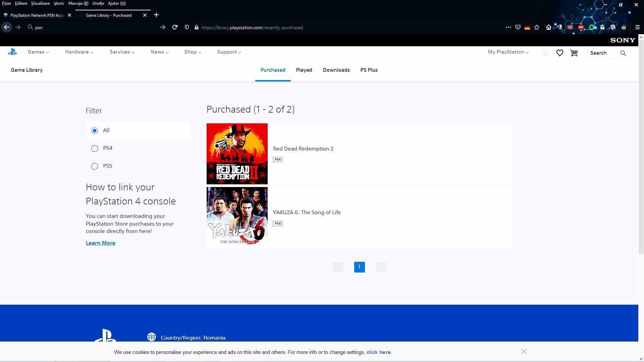The height and width of the screenshot is (362, 644).
Task: Click the red HD extension icon
Action: pos(570,27)
